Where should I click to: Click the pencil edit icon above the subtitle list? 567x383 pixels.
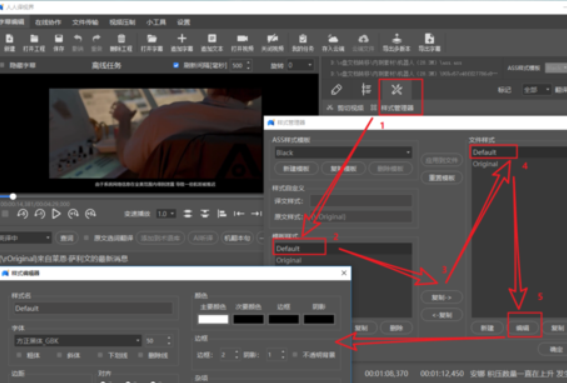pos(336,90)
